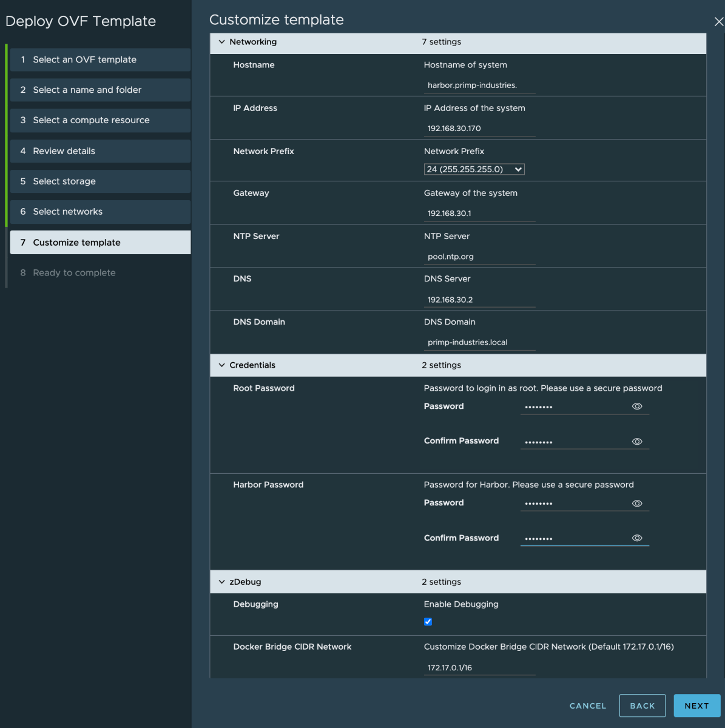Edit the Hostname input field
725x728 pixels.
coord(479,86)
